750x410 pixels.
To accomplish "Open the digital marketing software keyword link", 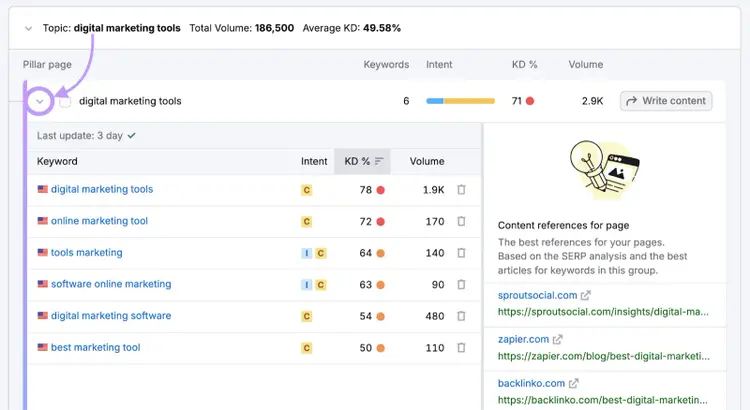I will (x=111, y=315).
